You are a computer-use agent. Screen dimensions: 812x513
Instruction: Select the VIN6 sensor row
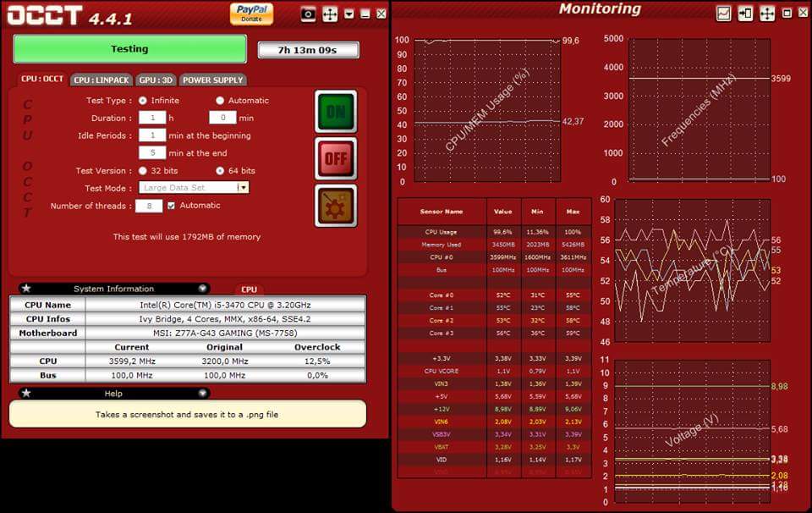[495, 422]
